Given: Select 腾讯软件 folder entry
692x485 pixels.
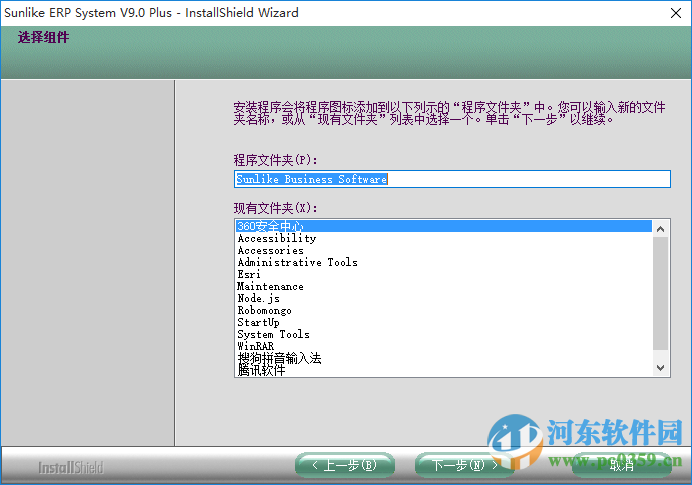Looking at the screenshot, I should (444, 370).
